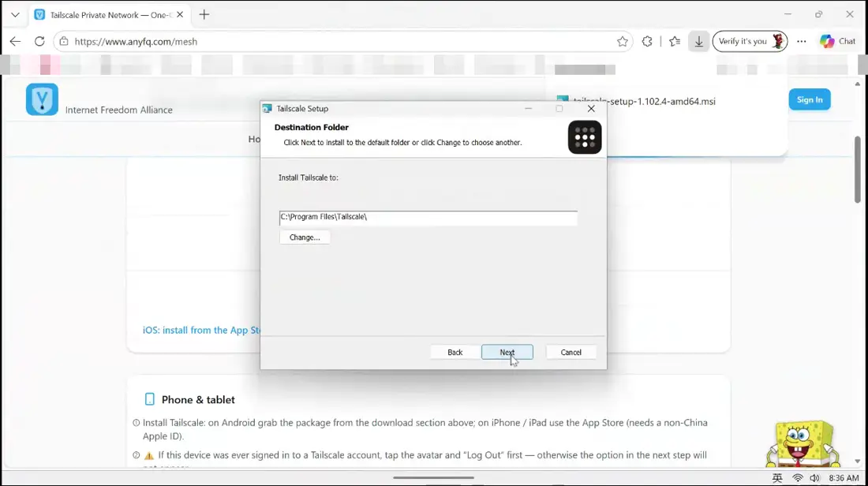Cancel the Tailscale Setup installer
This screenshot has height=486, width=868.
coord(571,352)
